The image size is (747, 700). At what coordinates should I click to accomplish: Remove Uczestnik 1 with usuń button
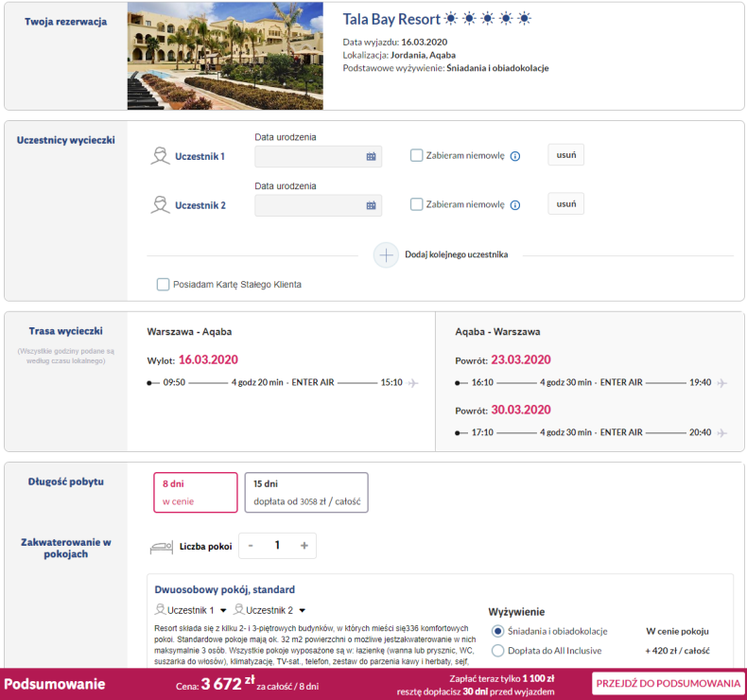[565, 155]
